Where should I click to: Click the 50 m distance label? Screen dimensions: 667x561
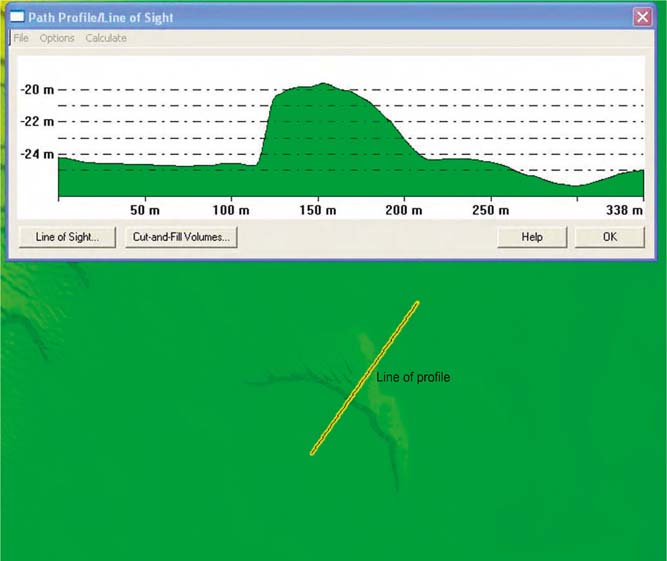pyautogui.click(x=145, y=210)
